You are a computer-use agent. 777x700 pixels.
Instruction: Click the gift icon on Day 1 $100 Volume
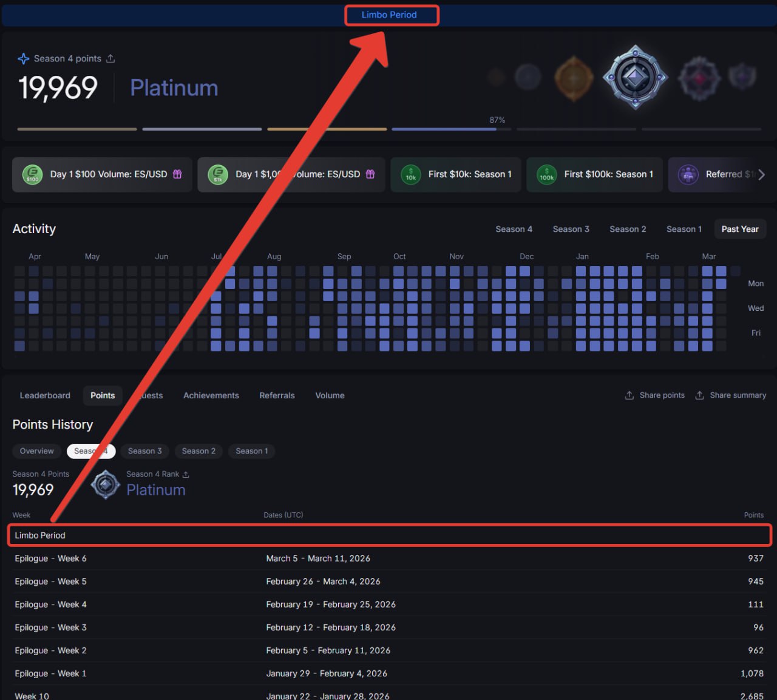pos(177,174)
